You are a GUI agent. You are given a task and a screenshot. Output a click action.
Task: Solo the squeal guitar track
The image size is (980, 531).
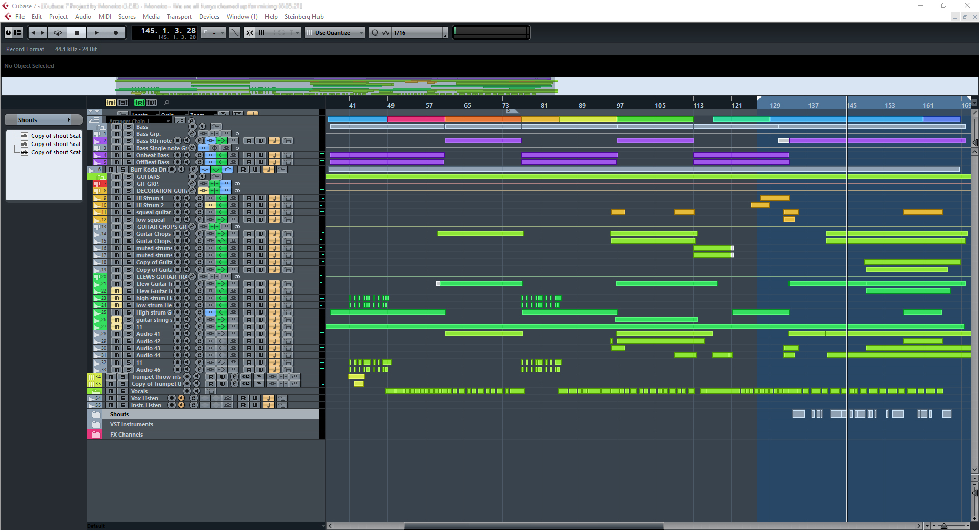[129, 212]
